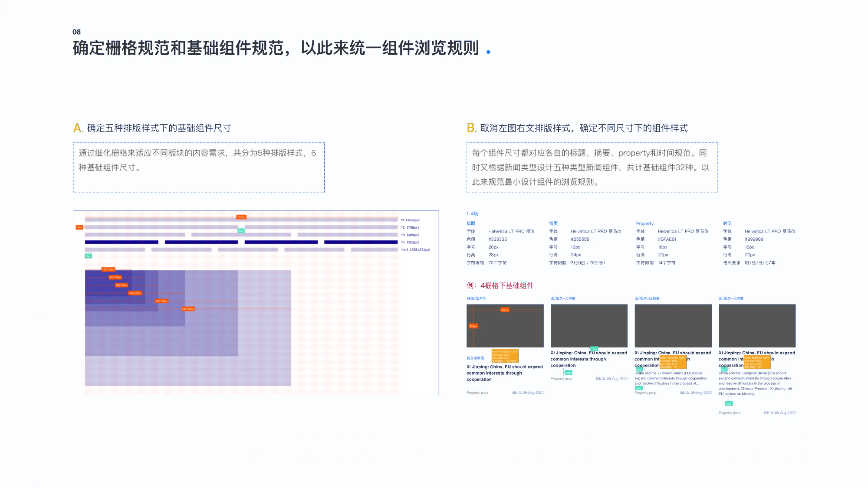The width and height of the screenshot is (868, 488).
Task: Select color value #BFAE61
Action: pyautogui.click(x=667, y=239)
